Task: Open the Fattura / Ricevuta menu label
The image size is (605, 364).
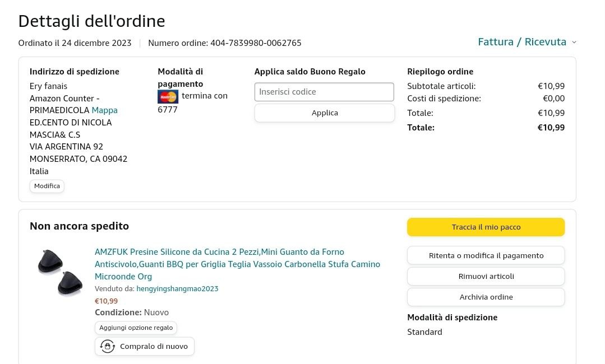Action: click(521, 42)
